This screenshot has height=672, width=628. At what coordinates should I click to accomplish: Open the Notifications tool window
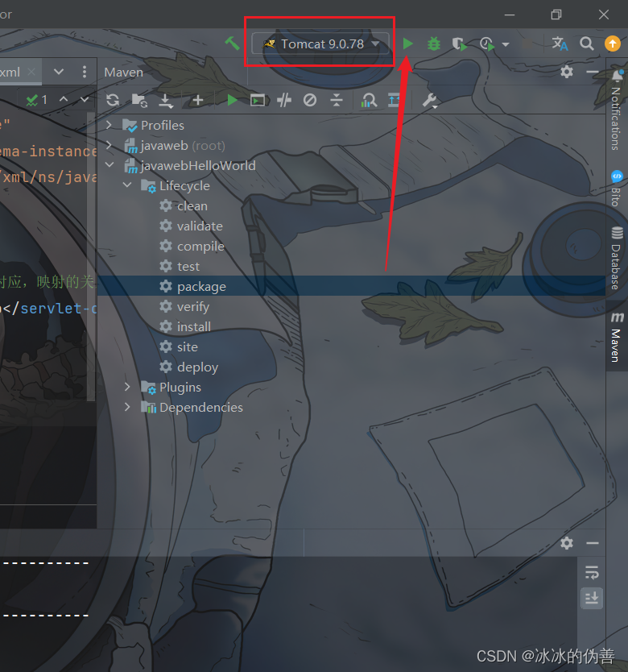617,110
